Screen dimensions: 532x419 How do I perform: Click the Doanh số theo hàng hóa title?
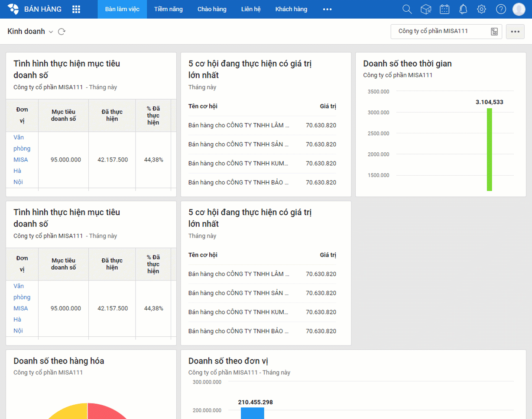[x=59, y=361]
